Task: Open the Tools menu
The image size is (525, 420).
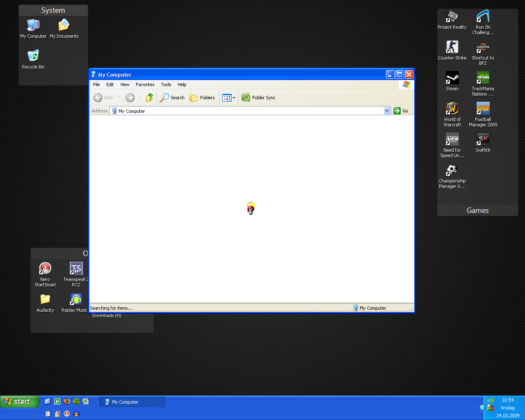Action: pos(166,84)
